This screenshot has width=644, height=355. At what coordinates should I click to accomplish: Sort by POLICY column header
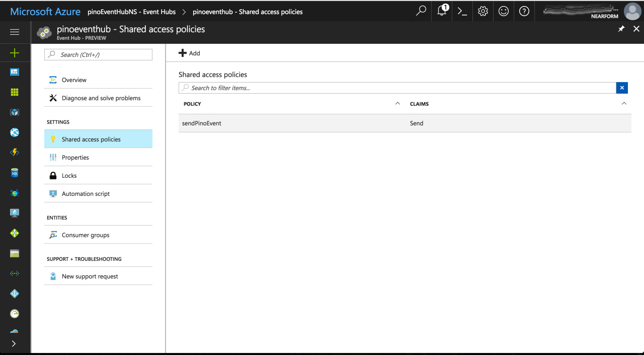tap(192, 104)
